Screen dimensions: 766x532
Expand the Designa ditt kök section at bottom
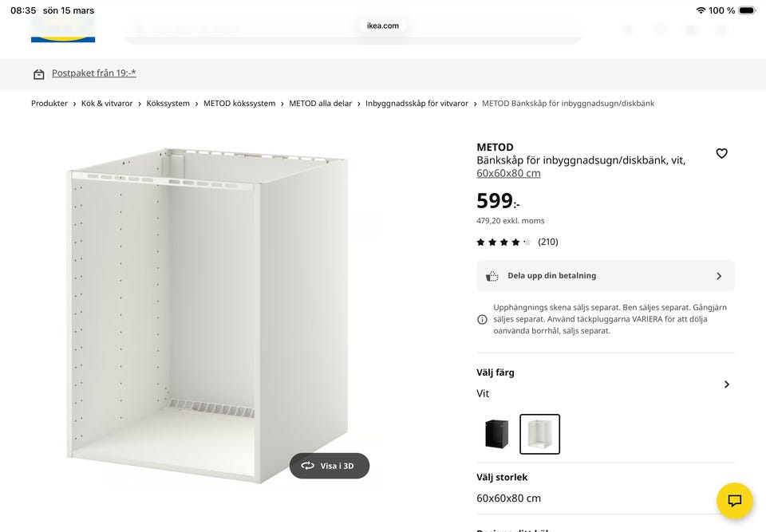(x=527, y=528)
